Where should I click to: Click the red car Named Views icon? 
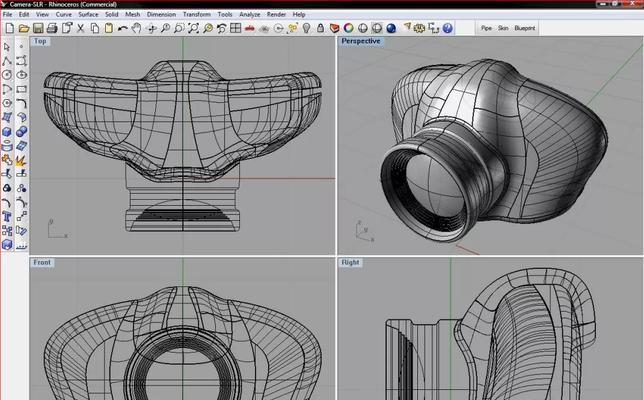point(249,28)
